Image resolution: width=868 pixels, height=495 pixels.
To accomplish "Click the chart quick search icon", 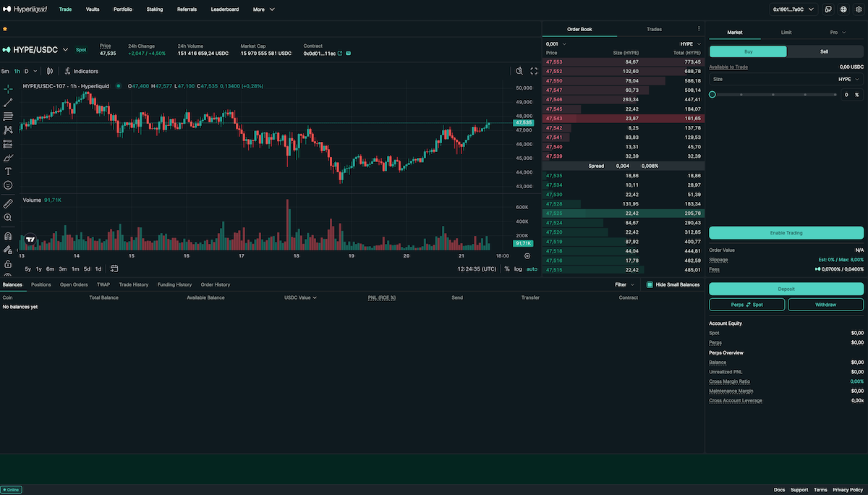I will click(519, 71).
